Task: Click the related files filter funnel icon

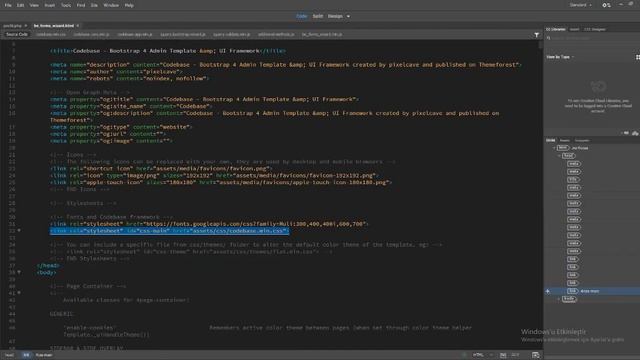Action: 536,35
